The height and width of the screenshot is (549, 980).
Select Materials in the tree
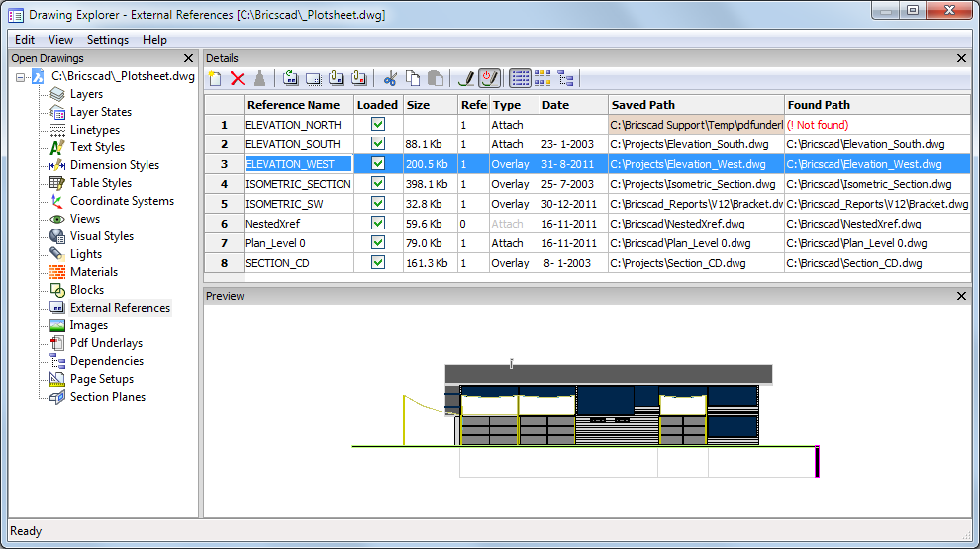tap(94, 272)
